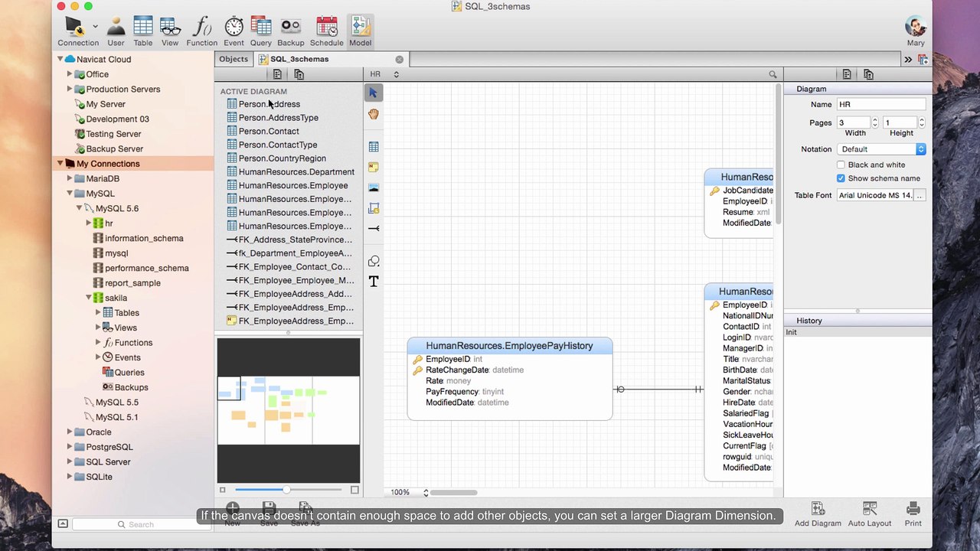Click the Connection dropdown arrow
Screen dimensions: 980x551
click(95, 26)
